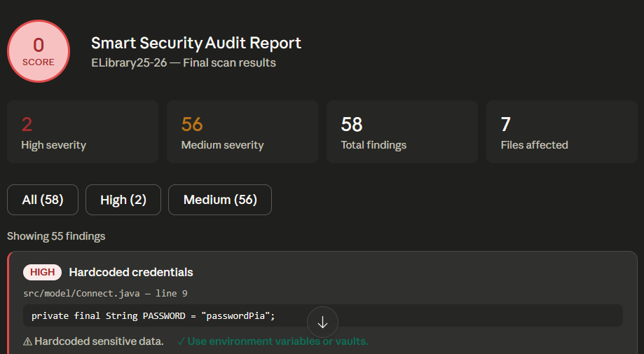Click the Smart Security Audit Report title
This screenshot has width=644, height=354.
pos(196,43)
